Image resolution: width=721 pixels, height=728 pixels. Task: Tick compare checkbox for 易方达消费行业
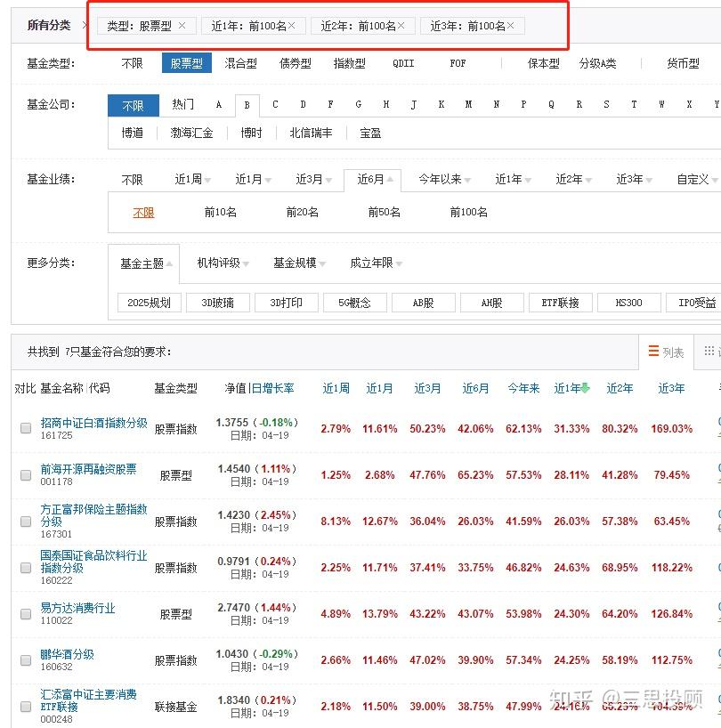pyautogui.click(x=26, y=614)
